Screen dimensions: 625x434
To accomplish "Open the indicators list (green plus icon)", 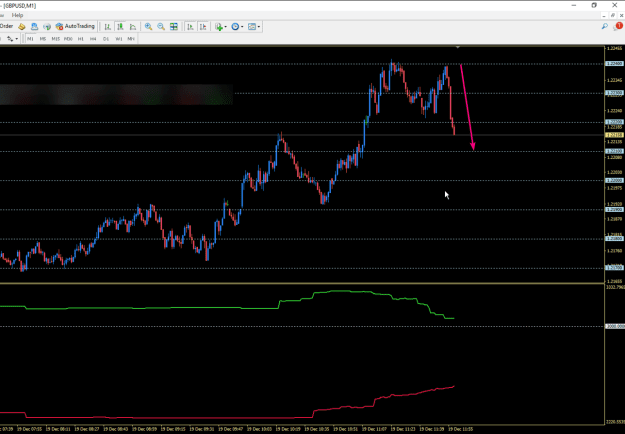I will pos(218,27).
